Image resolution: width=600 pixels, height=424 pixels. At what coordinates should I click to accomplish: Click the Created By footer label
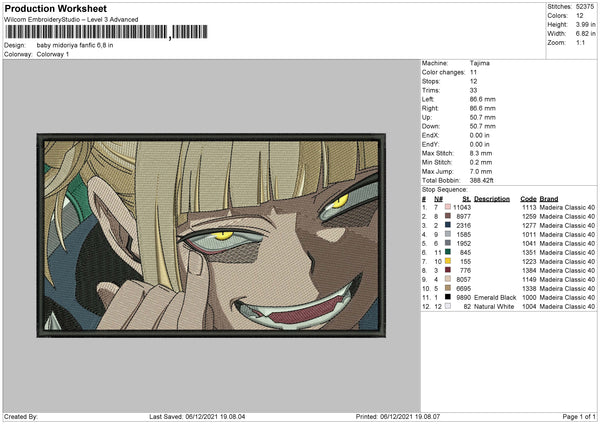[x=21, y=417]
